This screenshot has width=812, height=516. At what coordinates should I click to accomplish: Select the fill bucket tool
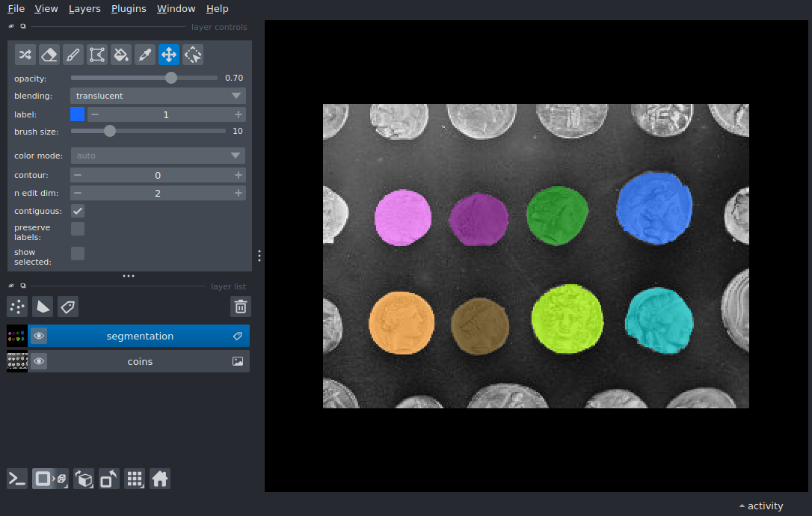[120, 55]
